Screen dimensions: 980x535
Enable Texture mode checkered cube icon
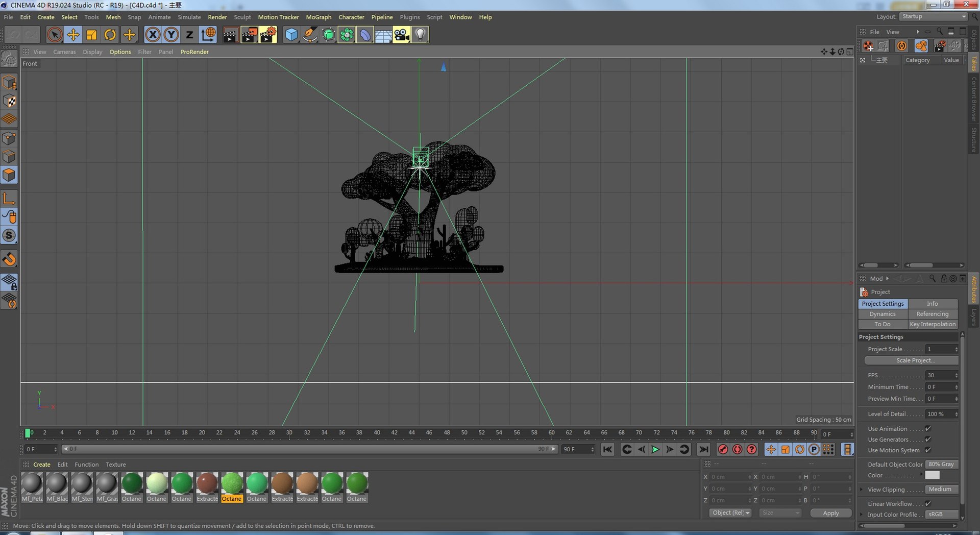pos(9,101)
